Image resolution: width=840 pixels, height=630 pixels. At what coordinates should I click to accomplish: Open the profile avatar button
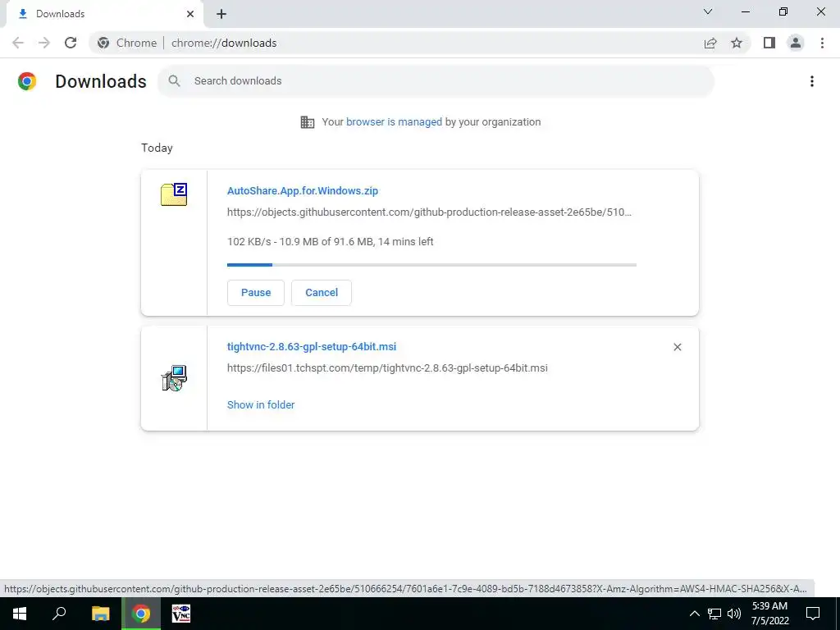tap(796, 43)
